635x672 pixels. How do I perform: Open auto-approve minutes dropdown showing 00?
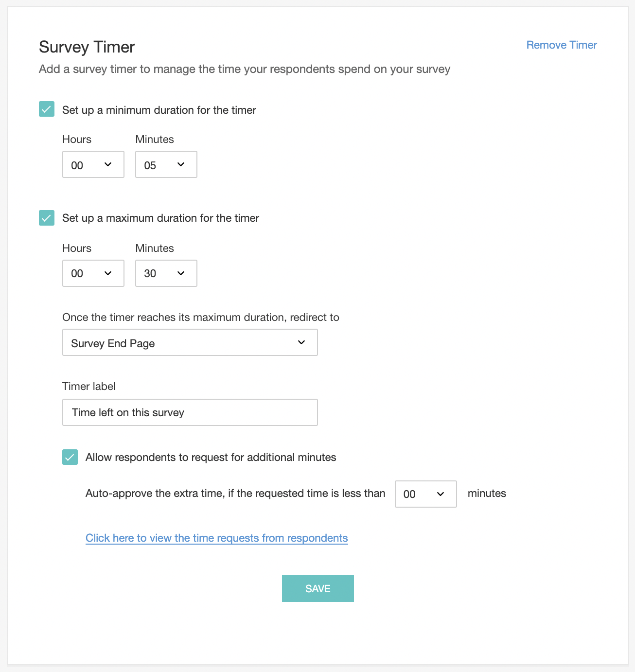click(x=426, y=494)
